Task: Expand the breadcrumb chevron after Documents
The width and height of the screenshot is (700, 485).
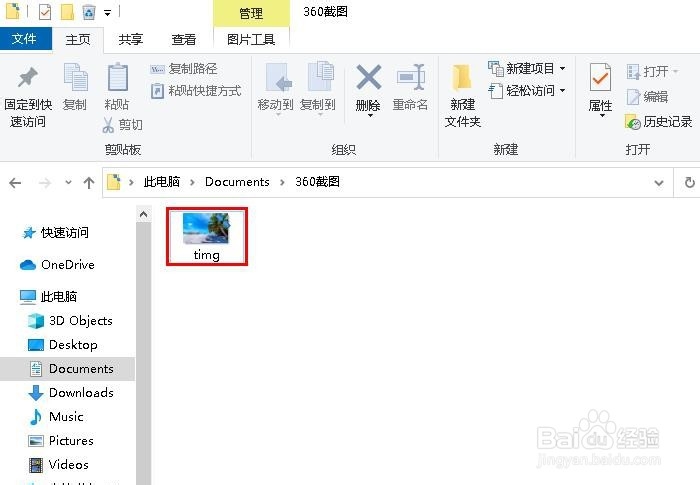Action: 282,182
